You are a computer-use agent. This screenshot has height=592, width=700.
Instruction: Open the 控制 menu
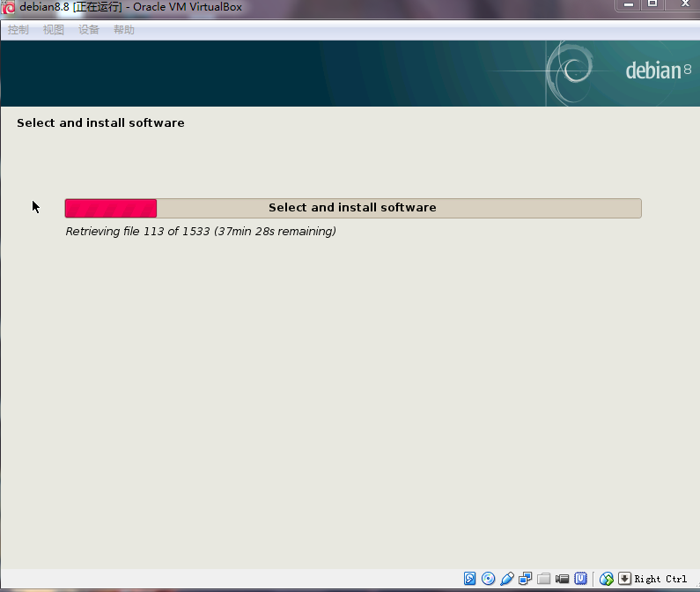coord(18,30)
